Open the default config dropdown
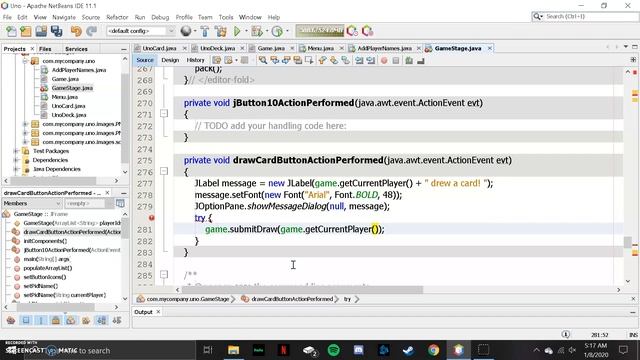 (x=140, y=31)
